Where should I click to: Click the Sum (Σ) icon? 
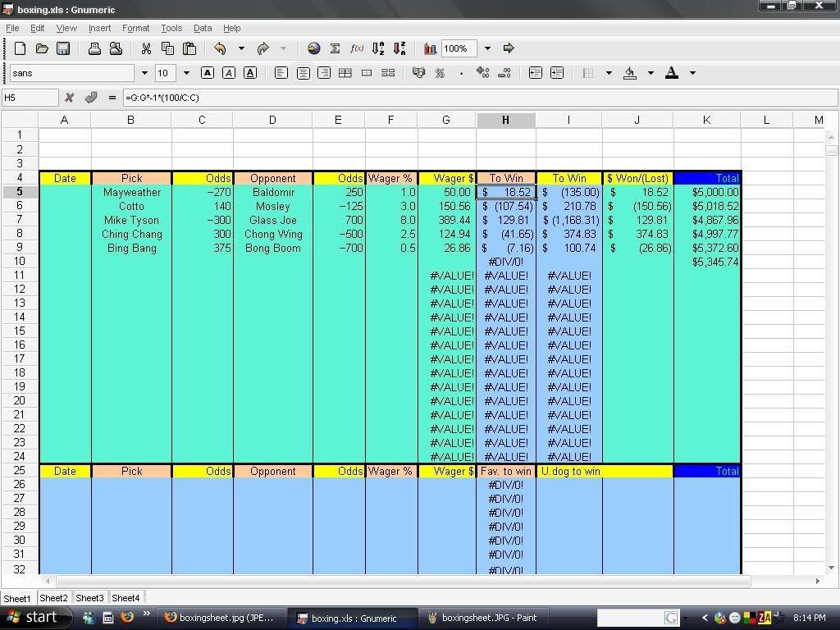[x=335, y=48]
